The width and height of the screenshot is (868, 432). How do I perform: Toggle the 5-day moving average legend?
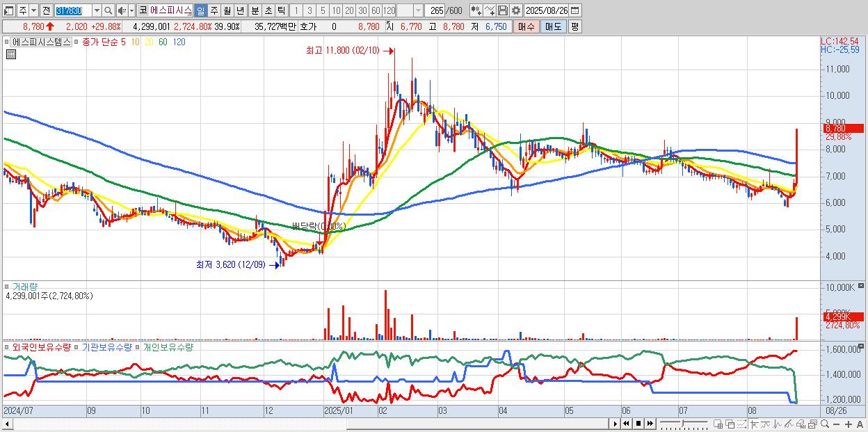[123, 42]
